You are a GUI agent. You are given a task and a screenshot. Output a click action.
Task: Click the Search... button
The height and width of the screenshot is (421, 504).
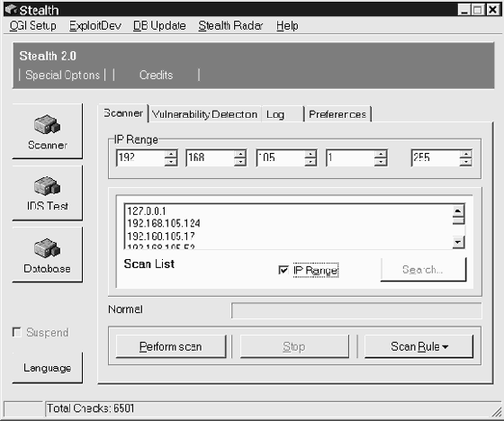click(x=423, y=269)
